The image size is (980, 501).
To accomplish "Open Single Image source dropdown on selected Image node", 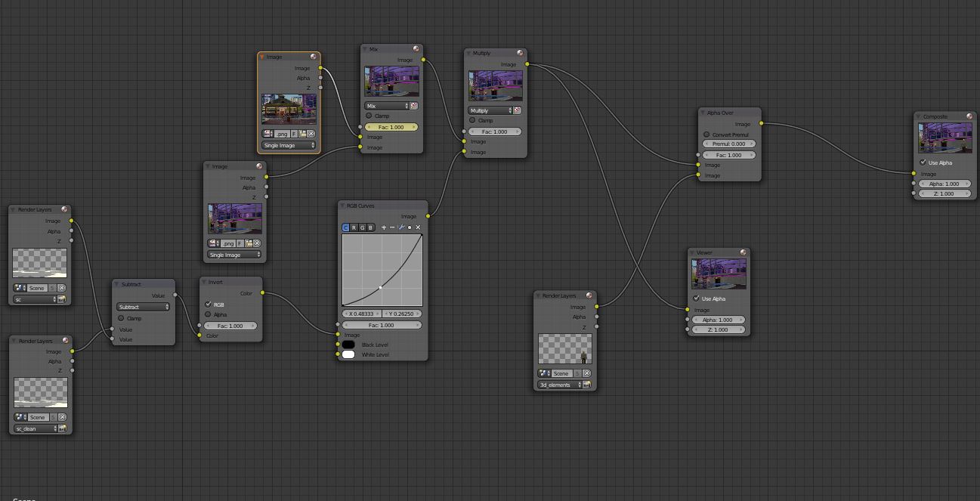I will coord(289,145).
